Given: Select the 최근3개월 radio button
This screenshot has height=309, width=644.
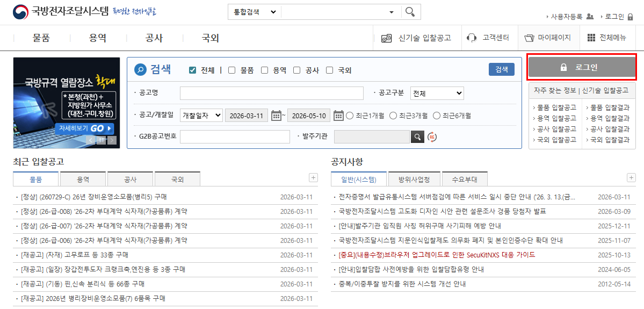Looking at the screenshot, I should point(393,116).
